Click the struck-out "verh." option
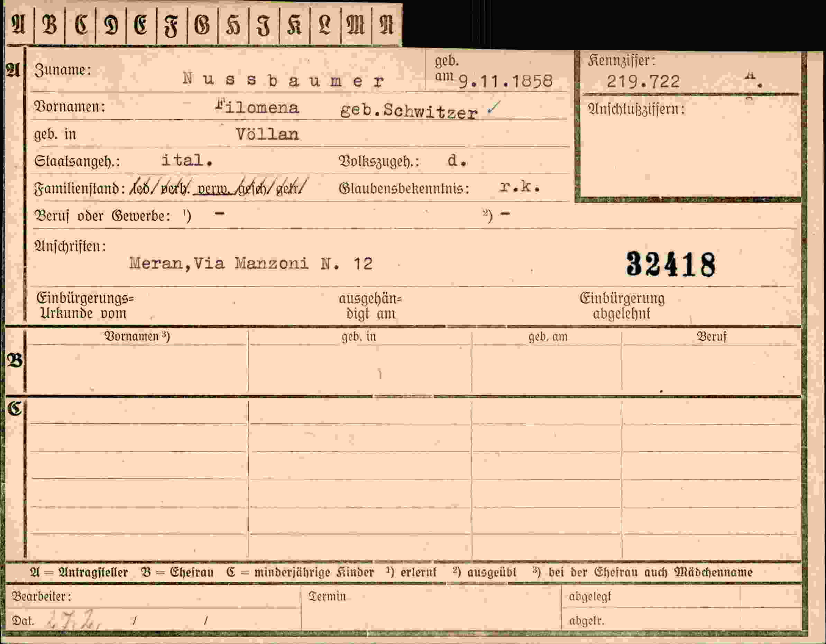826x644 pixels. point(175,188)
